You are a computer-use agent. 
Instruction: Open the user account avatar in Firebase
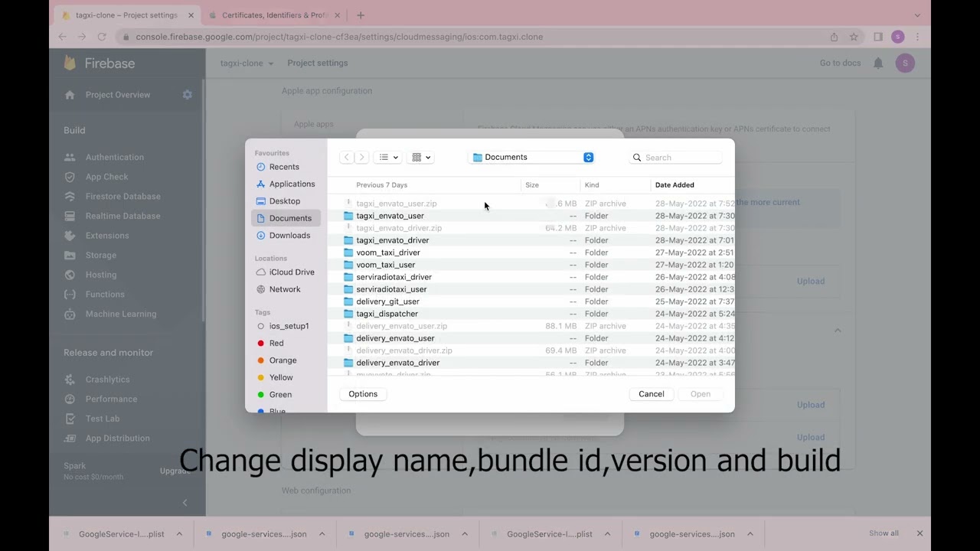click(905, 64)
